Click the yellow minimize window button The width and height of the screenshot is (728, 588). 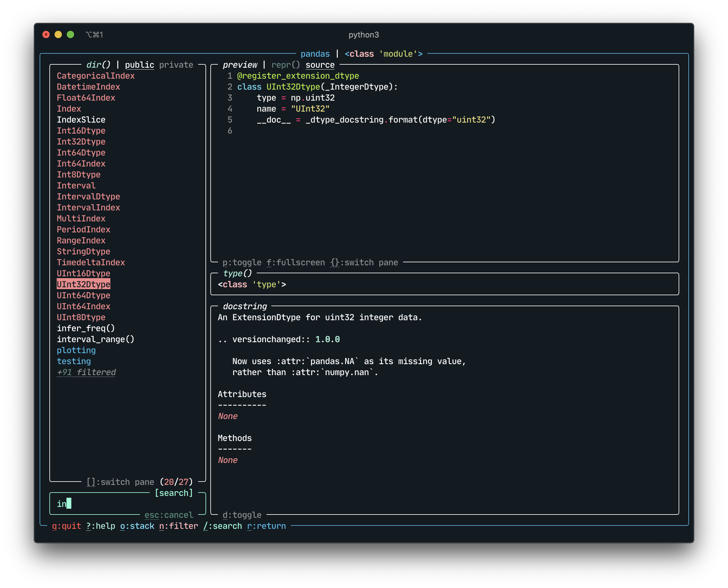click(x=58, y=34)
